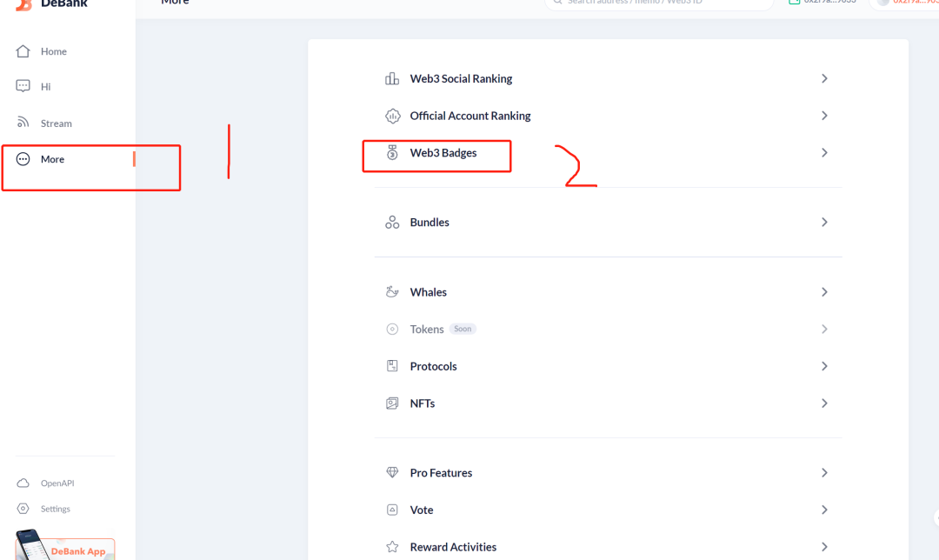The height and width of the screenshot is (560, 939).
Task: Click the DeBank logo icon
Action: click(23, 4)
